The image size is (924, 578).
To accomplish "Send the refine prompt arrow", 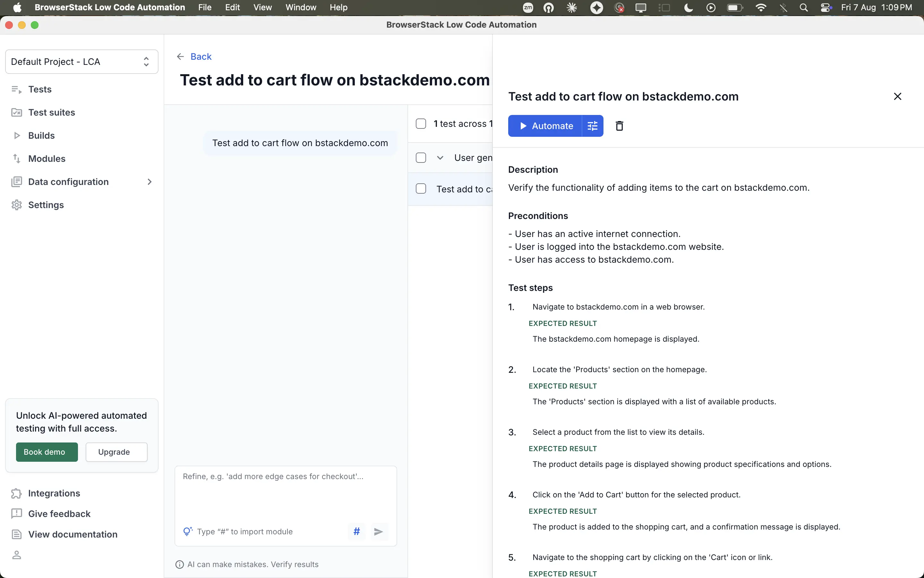I will [378, 531].
